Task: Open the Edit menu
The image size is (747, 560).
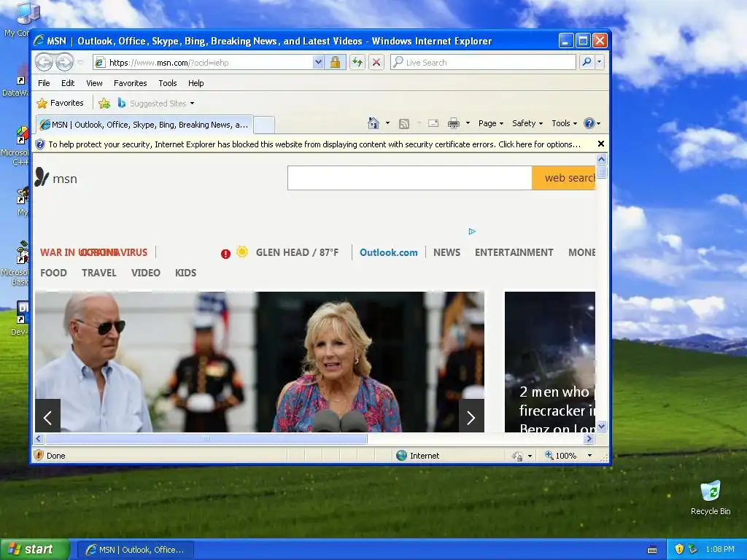Action: (68, 83)
